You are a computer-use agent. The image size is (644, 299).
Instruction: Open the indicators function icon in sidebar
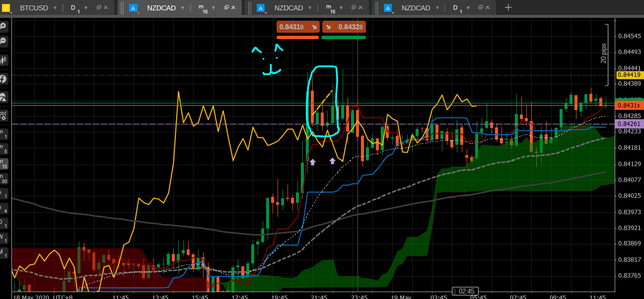[3, 78]
